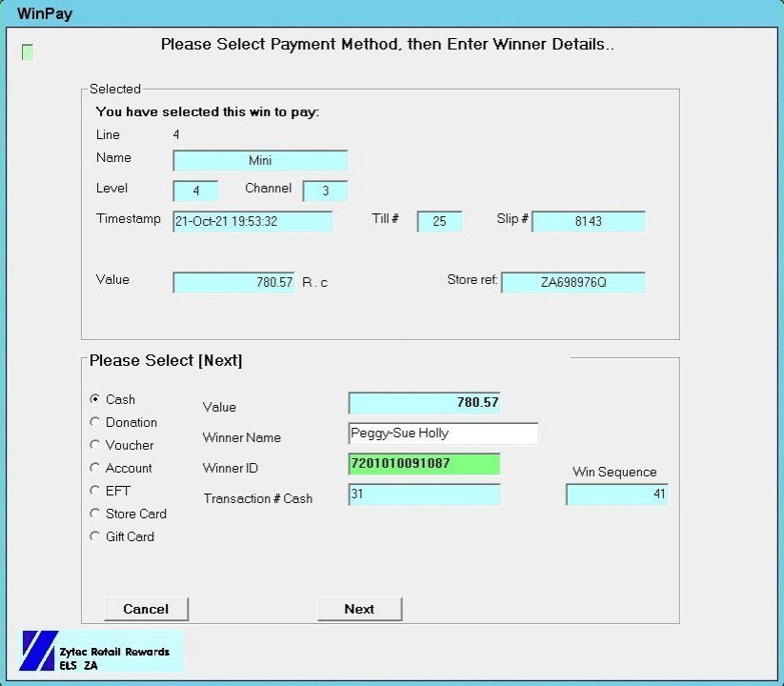This screenshot has height=686, width=784.
Task: Click the Till # field showing 25
Action: click(439, 222)
